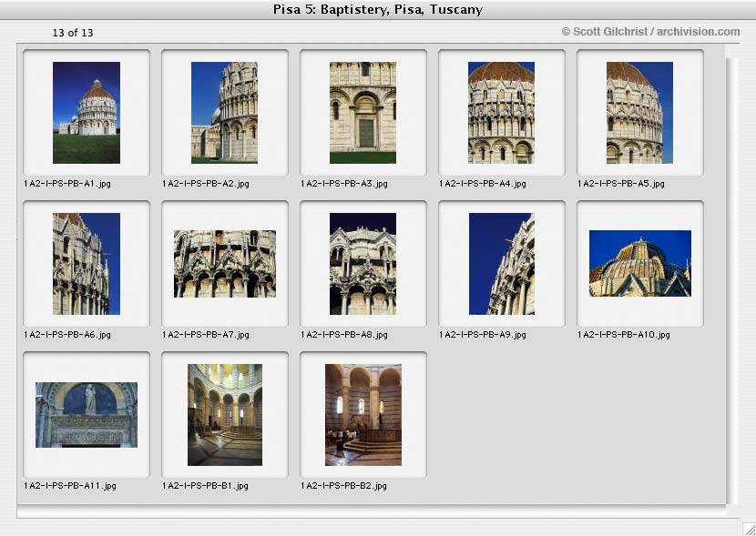Click the filename label 1A2-I-PS-PB-A9.jpg
The image size is (756, 536).
click(x=482, y=335)
